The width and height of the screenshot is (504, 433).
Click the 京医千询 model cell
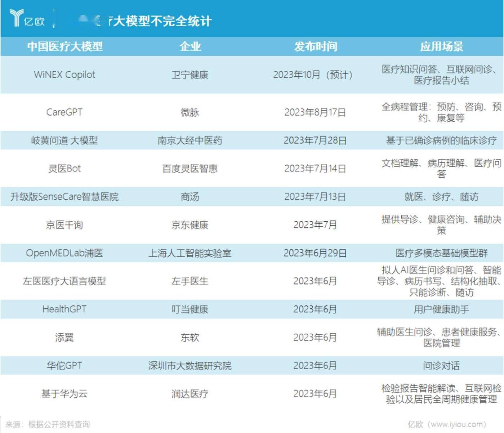(x=64, y=225)
